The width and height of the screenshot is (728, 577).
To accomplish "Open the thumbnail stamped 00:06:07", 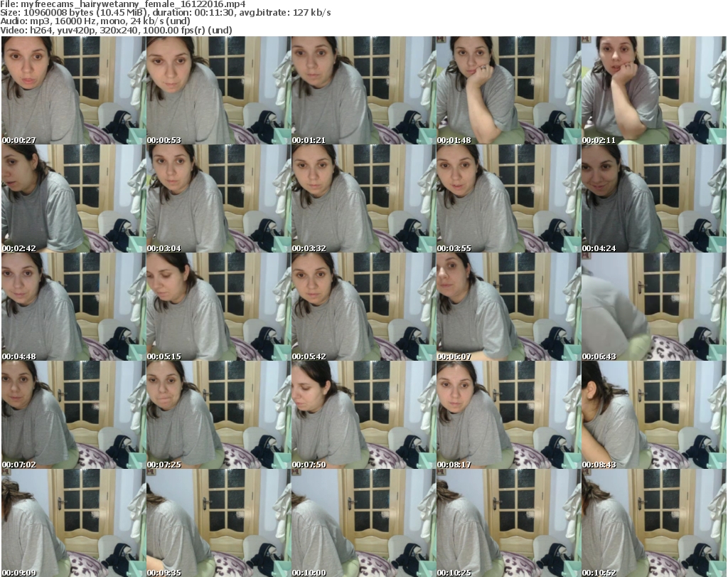I will click(x=508, y=307).
